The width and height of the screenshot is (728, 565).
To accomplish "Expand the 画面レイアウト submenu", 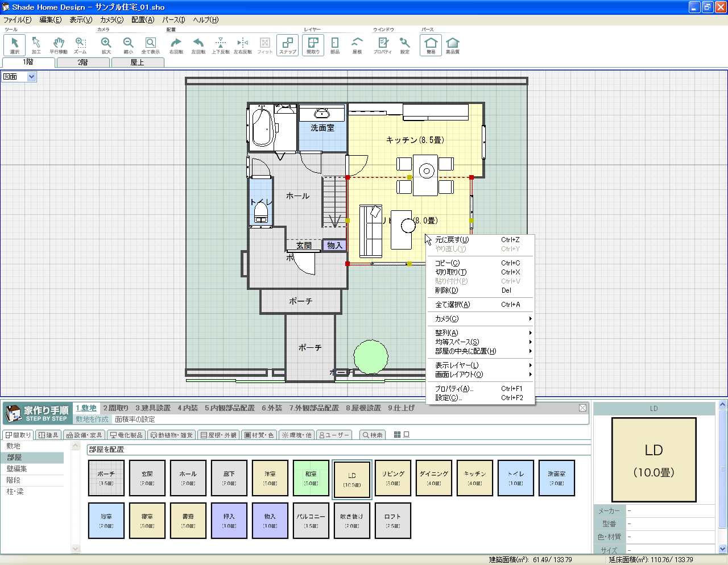I will pyautogui.click(x=480, y=375).
